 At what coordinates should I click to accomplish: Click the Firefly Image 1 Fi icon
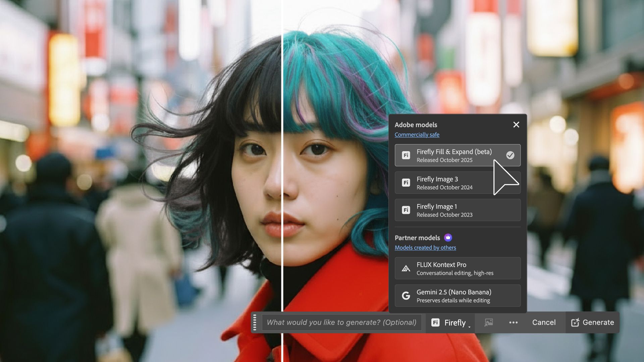pos(406,210)
